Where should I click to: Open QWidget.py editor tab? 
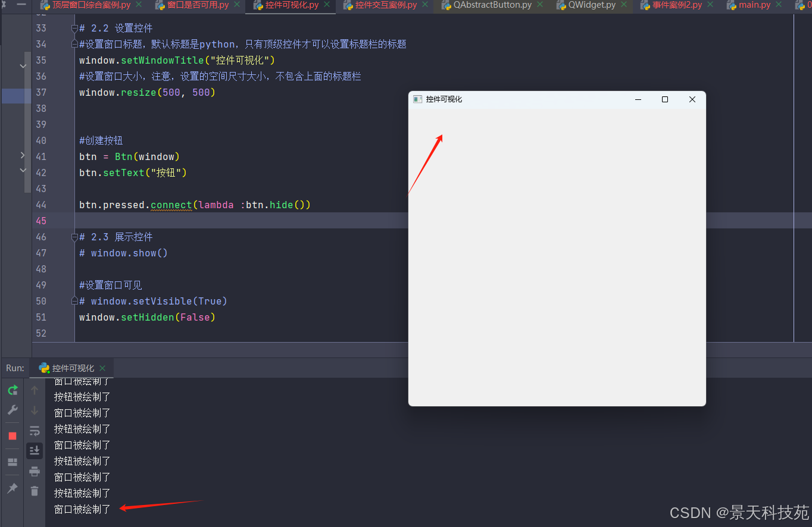point(592,5)
